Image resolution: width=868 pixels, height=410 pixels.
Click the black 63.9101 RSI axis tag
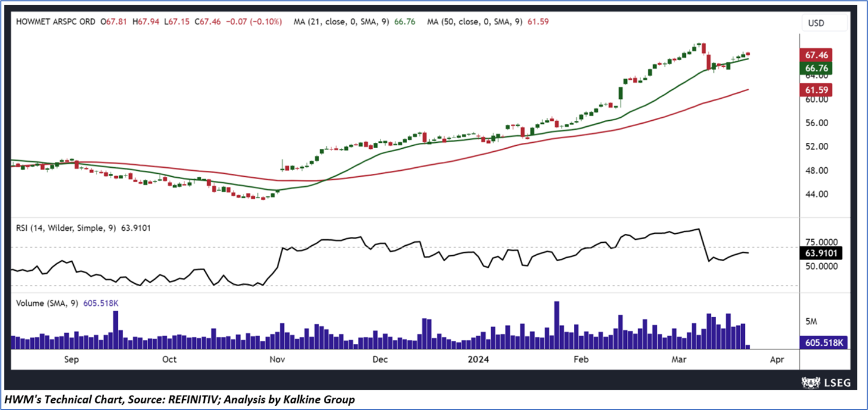822,252
